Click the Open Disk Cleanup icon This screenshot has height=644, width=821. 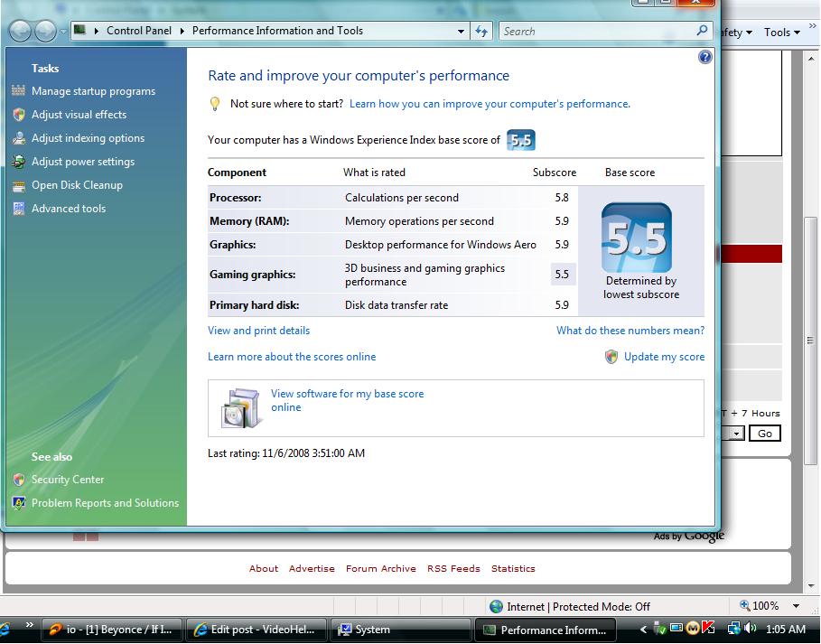[x=19, y=186]
